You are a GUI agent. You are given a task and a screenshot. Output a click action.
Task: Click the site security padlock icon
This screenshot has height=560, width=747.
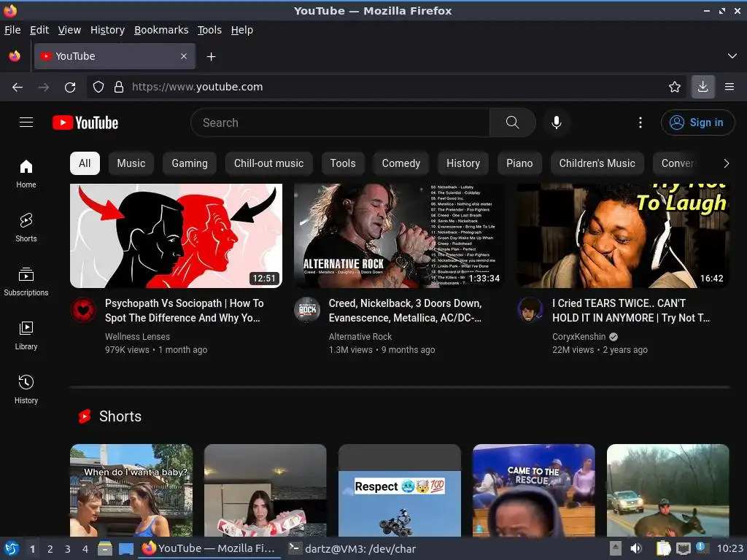pos(119,87)
